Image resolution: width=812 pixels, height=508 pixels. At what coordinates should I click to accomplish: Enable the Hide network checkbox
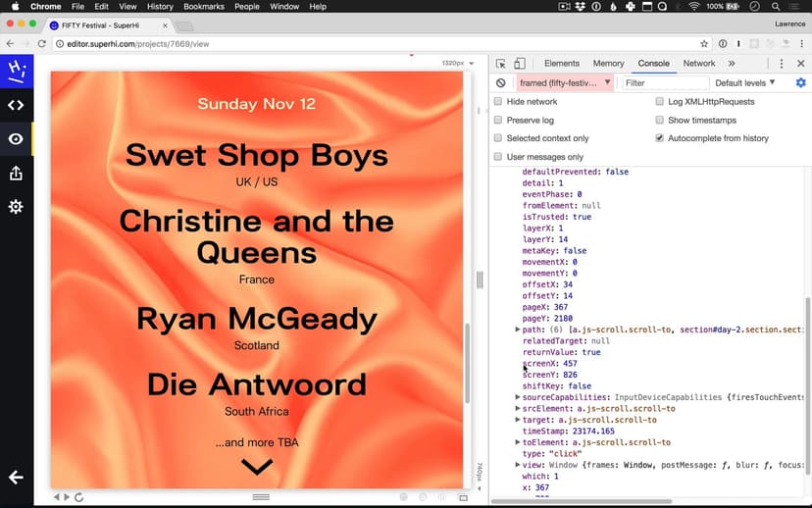tap(498, 102)
